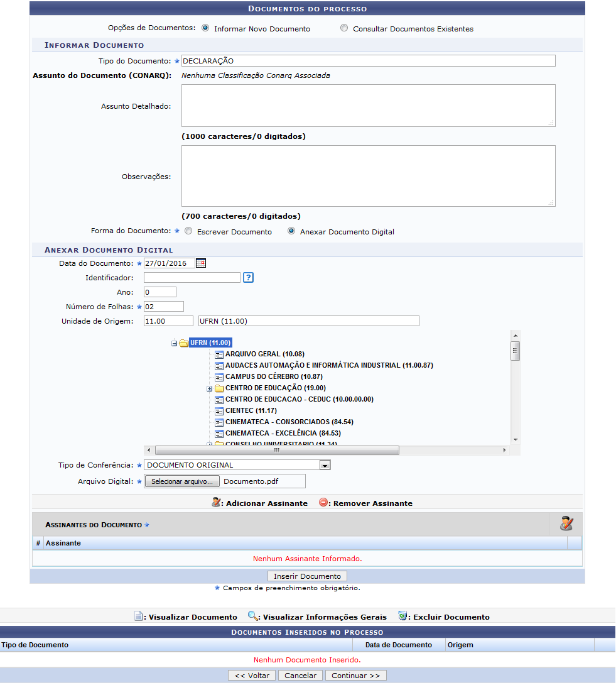Click the CENTRO DE EDUCAÇÃO folder icon
Screen dimensions: 616x685
click(x=219, y=388)
